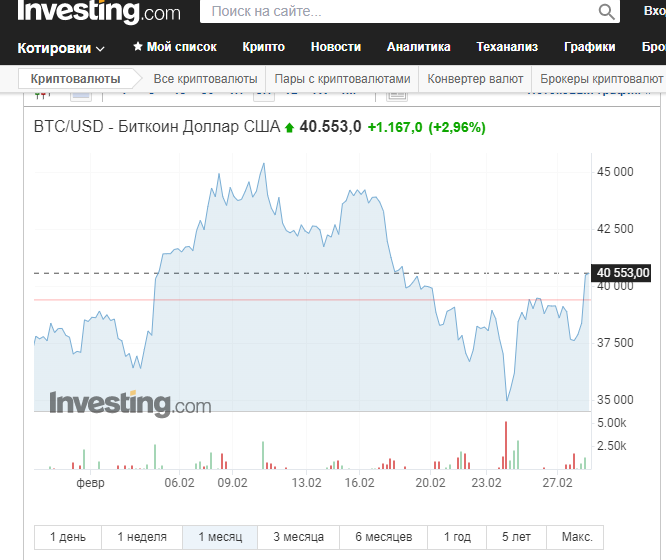Click the 40 553,00 current price label
This screenshot has height=560, width=666.
pos(621,273)
